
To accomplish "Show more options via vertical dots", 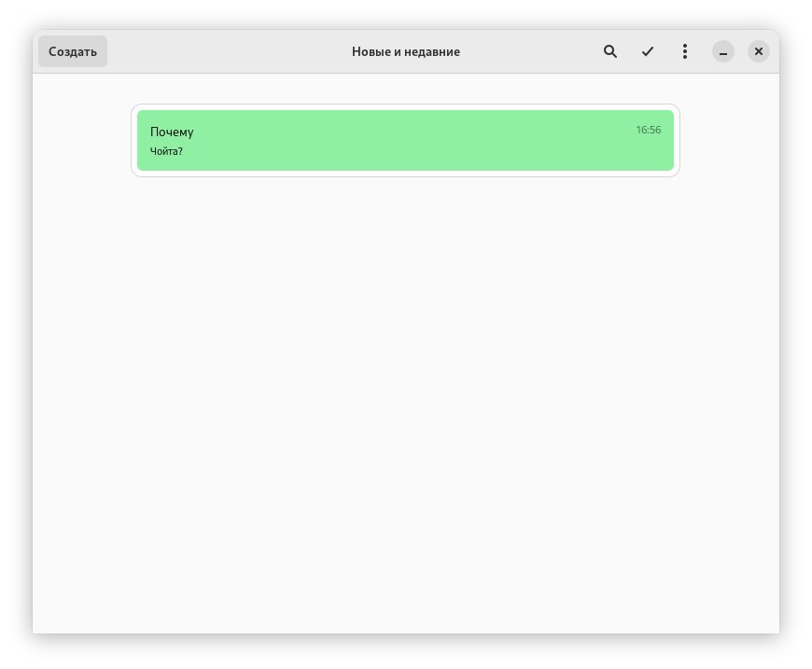I will [685, 51].
